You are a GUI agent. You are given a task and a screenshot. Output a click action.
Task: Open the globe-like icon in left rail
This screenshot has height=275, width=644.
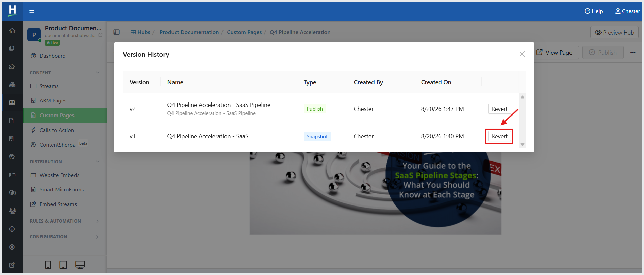12,229
